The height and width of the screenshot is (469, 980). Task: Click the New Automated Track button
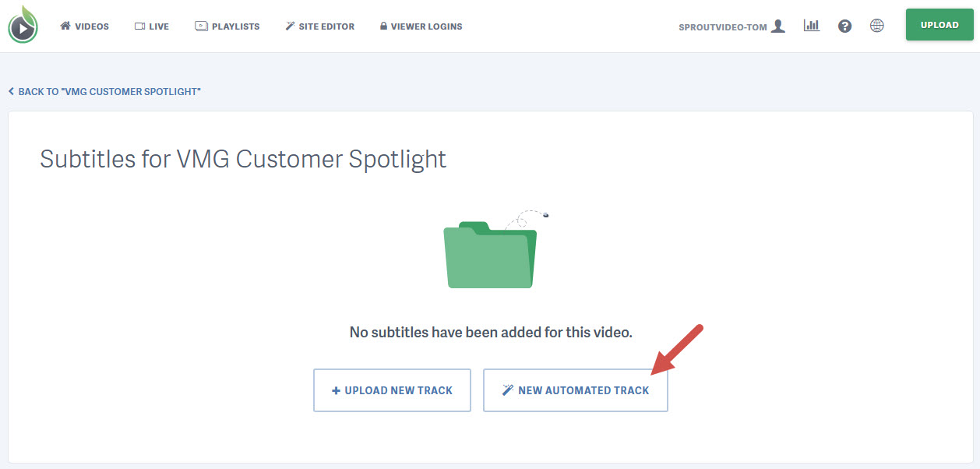click(x=576, y=390)
